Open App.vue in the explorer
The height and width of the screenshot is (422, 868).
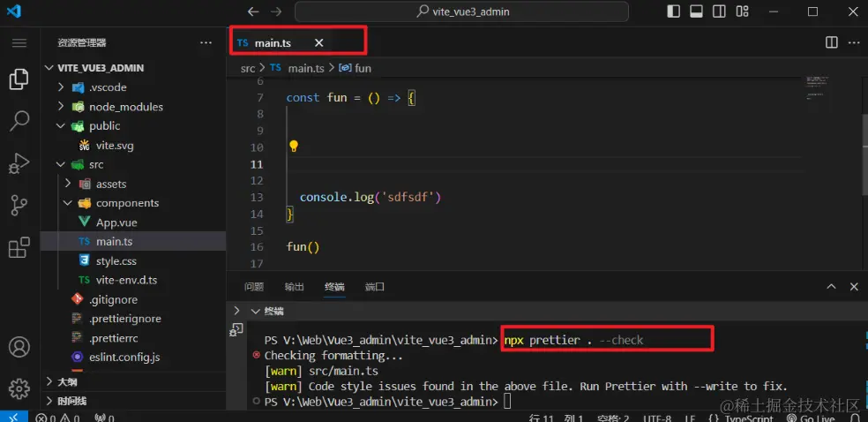click(x=133, y=222)
